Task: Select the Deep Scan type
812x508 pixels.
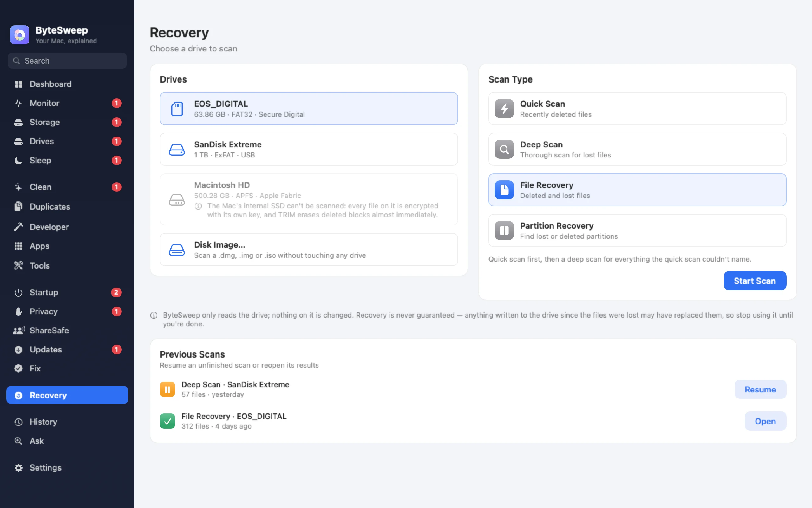Action: coord(637,149)
